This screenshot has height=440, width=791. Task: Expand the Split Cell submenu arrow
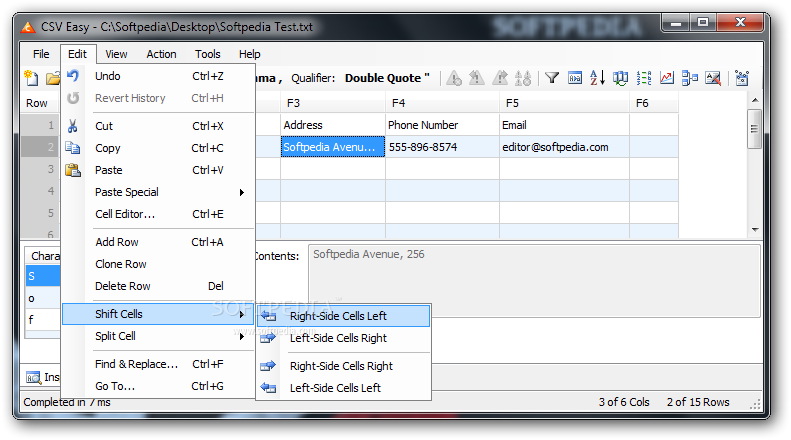coord(242,337)
